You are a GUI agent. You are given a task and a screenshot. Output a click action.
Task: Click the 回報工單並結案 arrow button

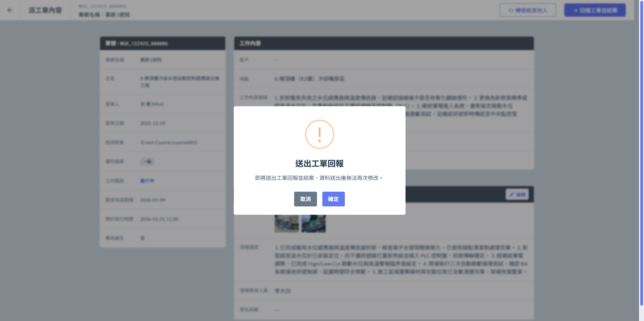point(595,10)
